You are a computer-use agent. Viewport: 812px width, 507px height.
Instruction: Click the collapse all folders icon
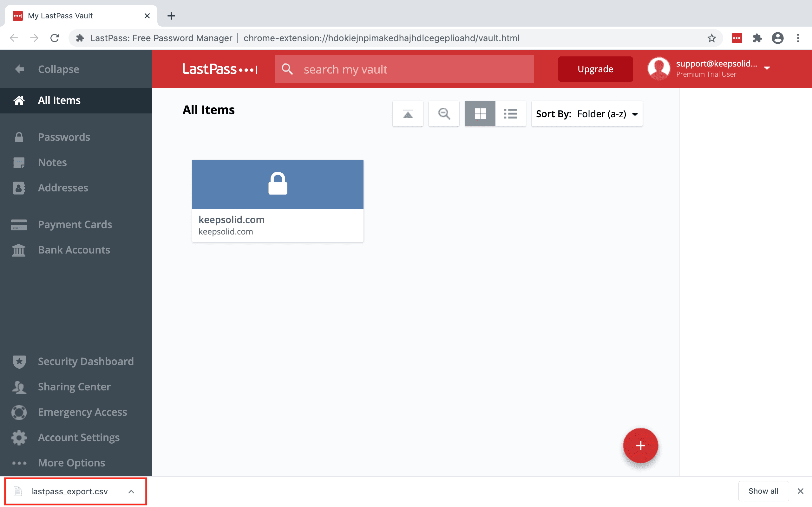coord(408,114)
